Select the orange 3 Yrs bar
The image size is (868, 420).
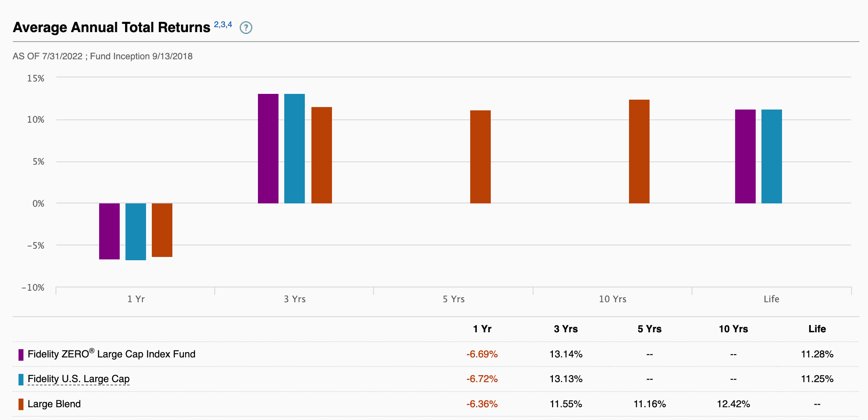[x=322, y=155]
